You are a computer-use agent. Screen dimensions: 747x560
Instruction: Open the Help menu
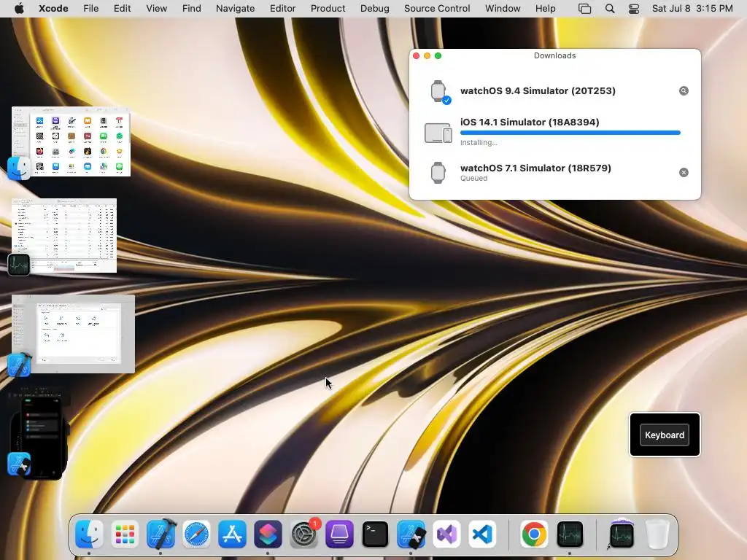pyautogui.click(x=545, y=8)
